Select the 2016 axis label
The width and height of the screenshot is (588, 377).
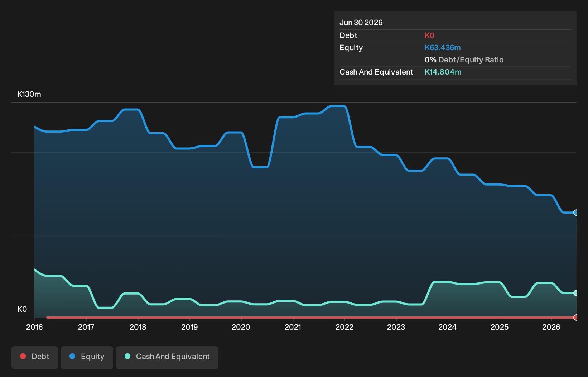pos(34,327)
